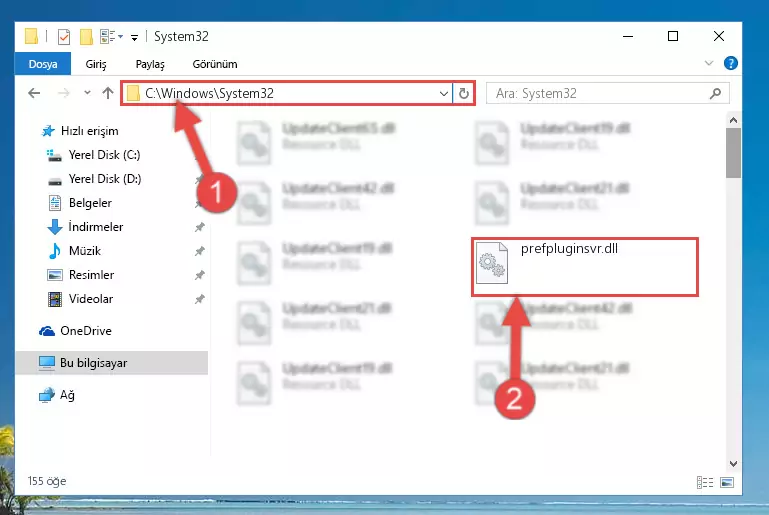Image resolution: width=769 pixels, height=515 pixels.
Task: Click the New folder quick access icon
Action: (86, 37)
